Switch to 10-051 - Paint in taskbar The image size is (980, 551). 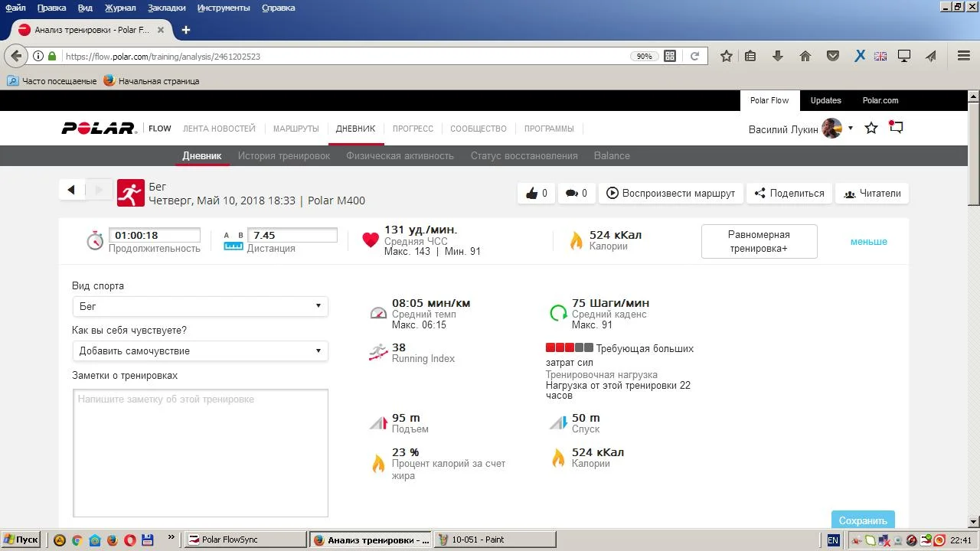tap(495, 540)
